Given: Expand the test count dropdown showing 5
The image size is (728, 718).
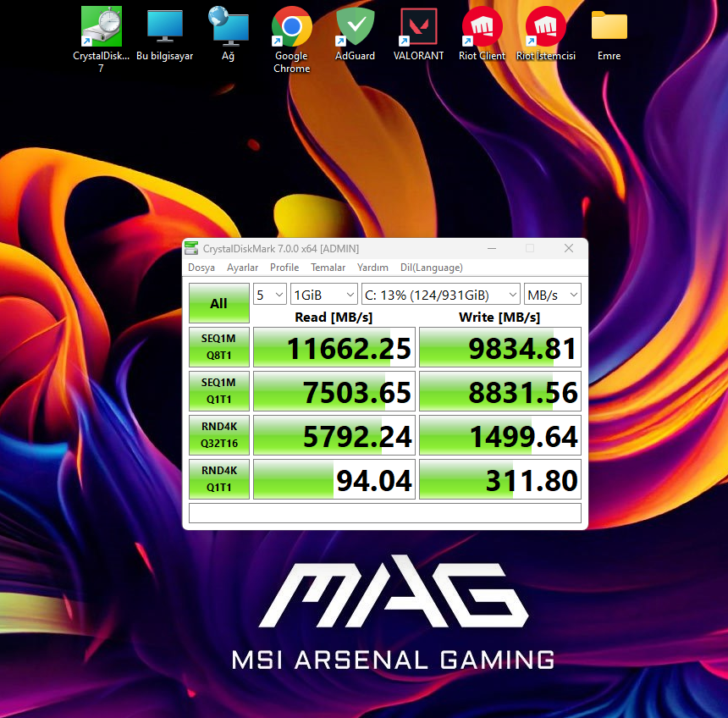Looking at the screenshot, I should pyautogui.click(x=270, y=295).
